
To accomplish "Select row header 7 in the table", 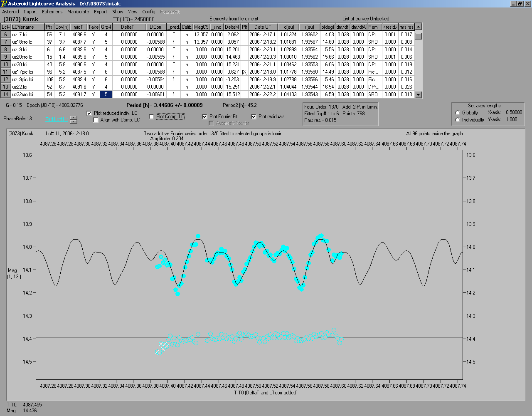I will click(5, 42).
